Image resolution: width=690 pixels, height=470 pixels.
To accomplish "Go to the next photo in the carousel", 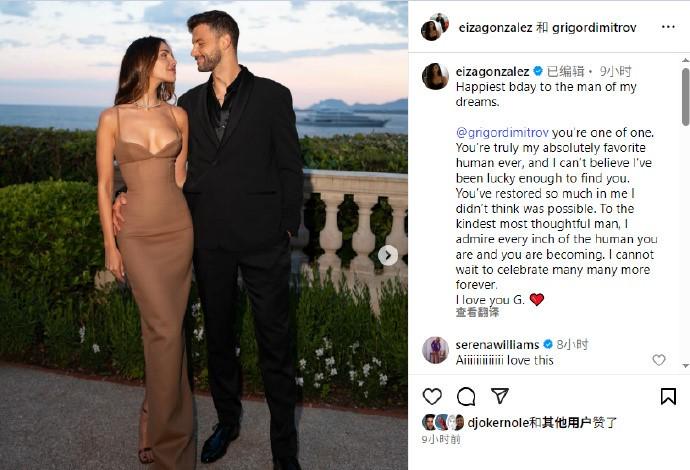I will click(x=388, y=255).
